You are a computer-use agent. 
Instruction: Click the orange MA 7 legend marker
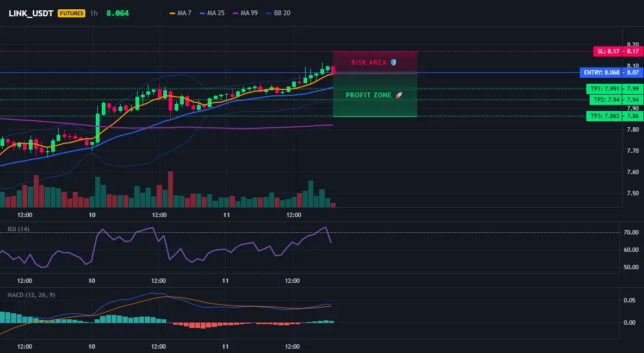172,13
